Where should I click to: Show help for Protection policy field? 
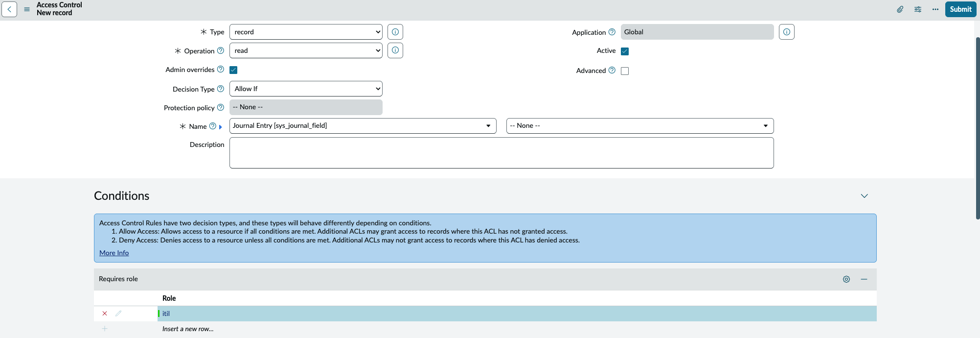[x=221, y=107]
